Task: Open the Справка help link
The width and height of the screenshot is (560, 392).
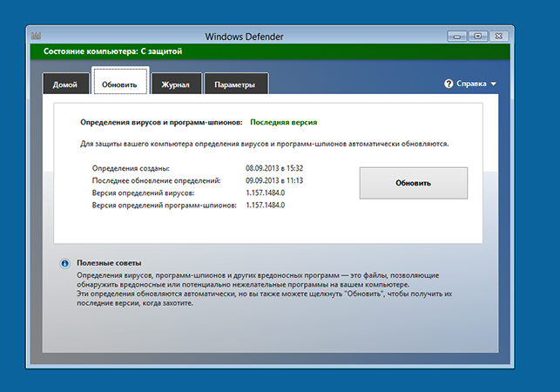Action: tap(471, 84)
